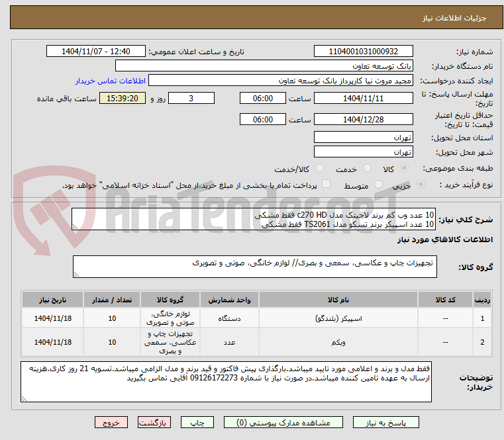Click the گروه کالا column header
The width and height of the screenshot is (504, 440).
[170, 300]
